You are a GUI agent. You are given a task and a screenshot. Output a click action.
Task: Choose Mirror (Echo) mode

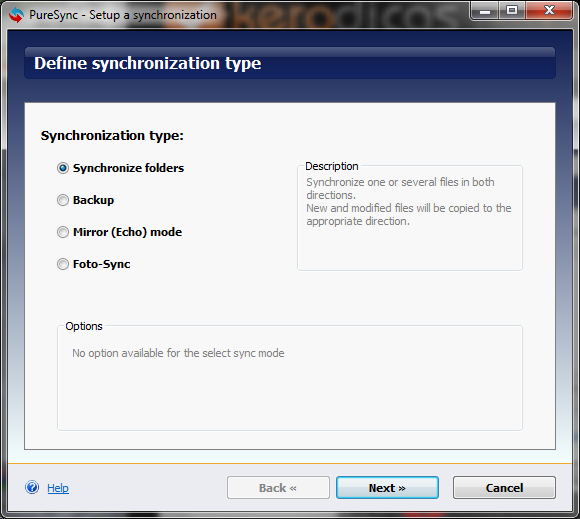pos(119,232)
